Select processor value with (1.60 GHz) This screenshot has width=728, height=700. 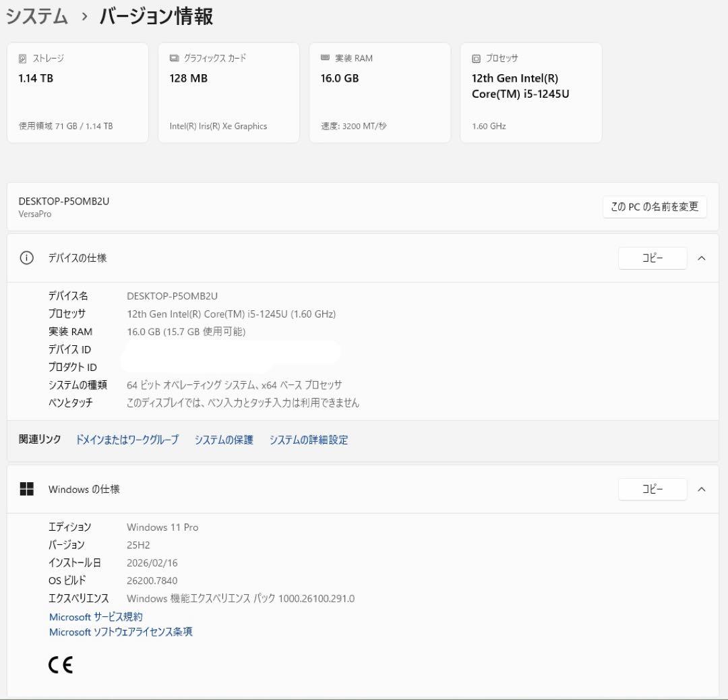(x=231, y=314)
